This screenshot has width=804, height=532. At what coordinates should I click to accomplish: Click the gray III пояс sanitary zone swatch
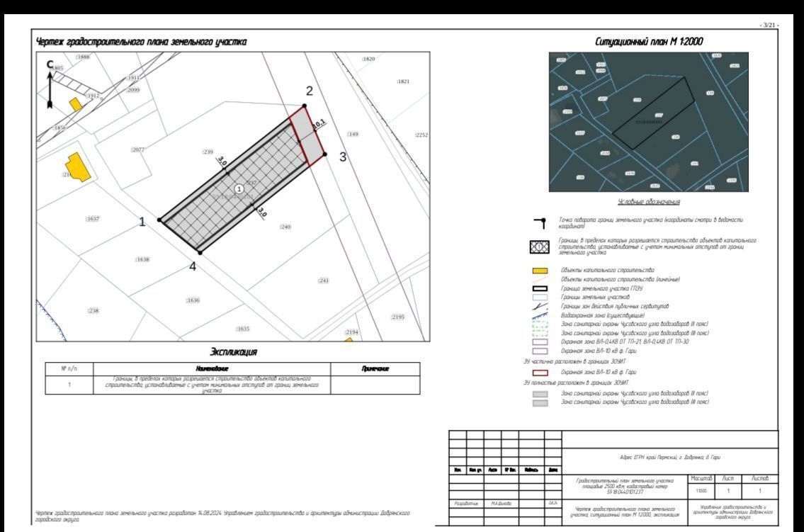(x=540, y=403)
